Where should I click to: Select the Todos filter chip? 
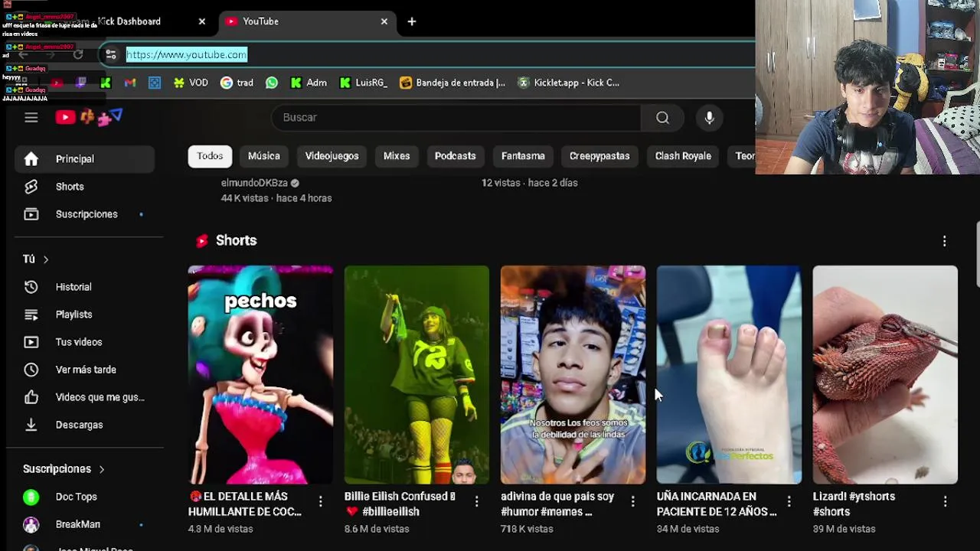pos(210,156)
